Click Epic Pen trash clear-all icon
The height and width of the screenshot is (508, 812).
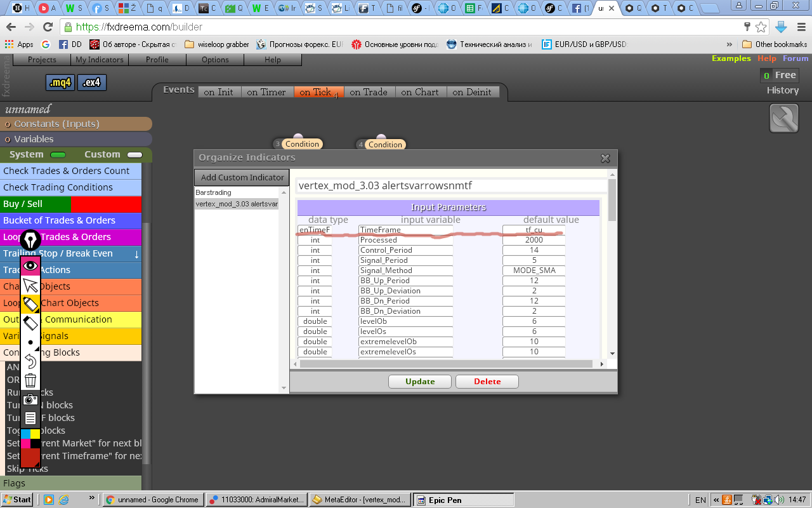coord(30,380)
